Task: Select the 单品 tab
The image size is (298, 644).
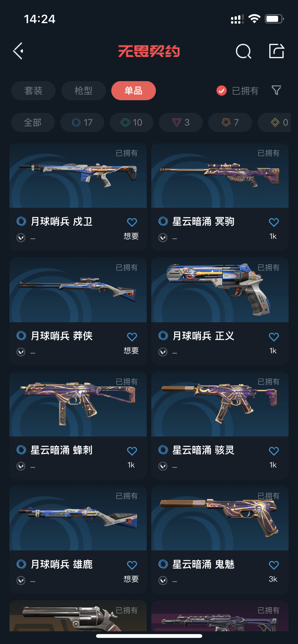Action: tap(134, 91)
